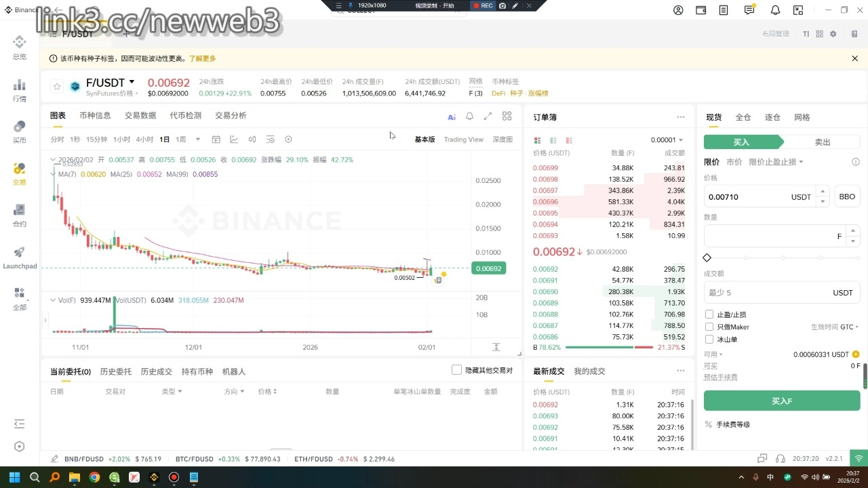
Task: Open 历史委托 tab
Action: coord(116,371)
